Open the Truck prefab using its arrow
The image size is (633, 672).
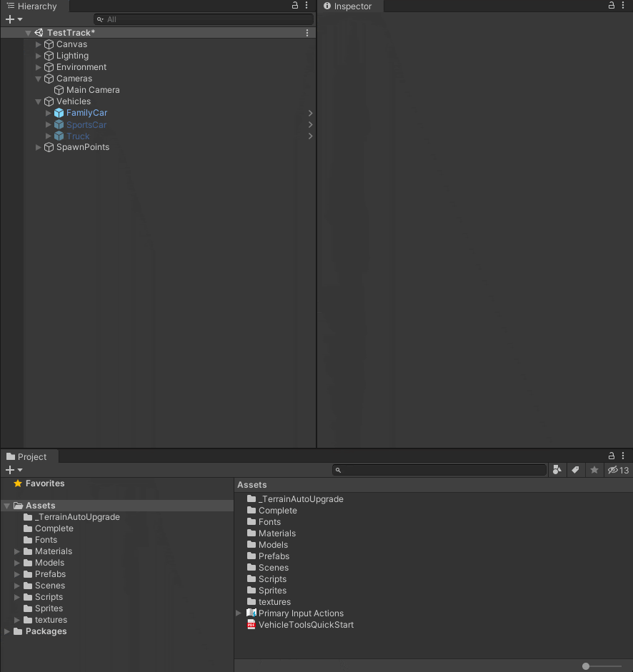(x=310, y=136)
